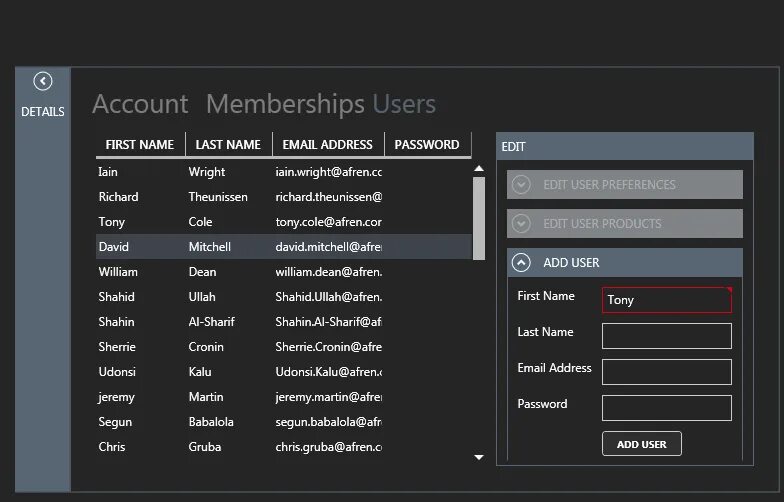Viewport: 784px width, 502px height.
Task: Click into the First Name field
Action: tap(666, 300)
